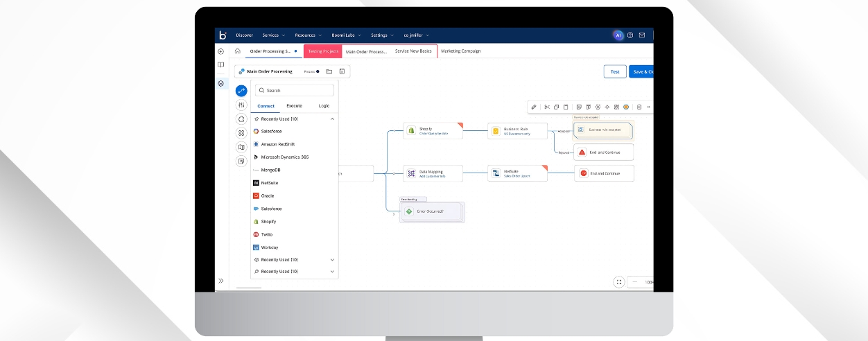
Task: Select the blue connectors palette icon
Action: 241,91
